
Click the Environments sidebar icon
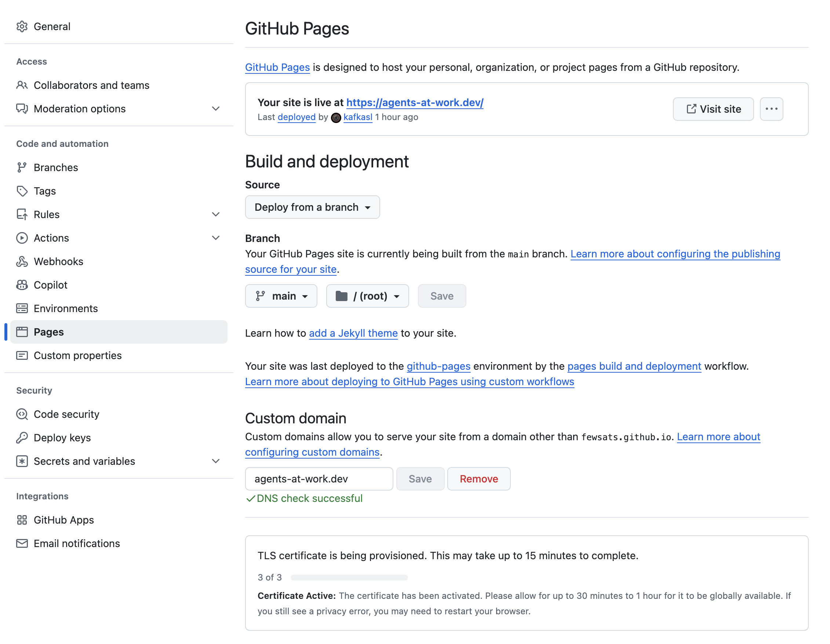coord(22,308)
